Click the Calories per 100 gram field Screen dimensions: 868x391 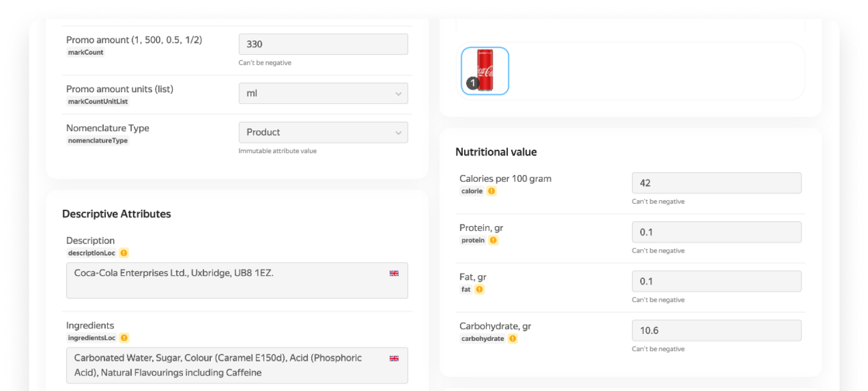716,183
